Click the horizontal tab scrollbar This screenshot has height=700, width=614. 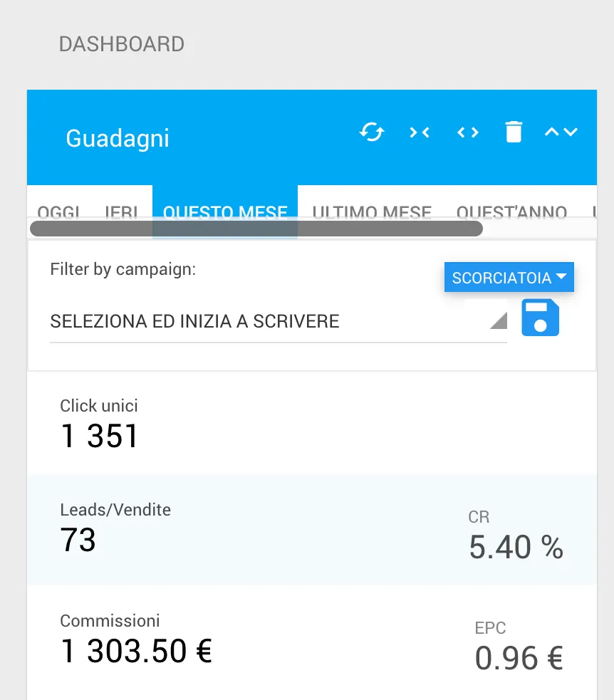click(x=256, y=229)
